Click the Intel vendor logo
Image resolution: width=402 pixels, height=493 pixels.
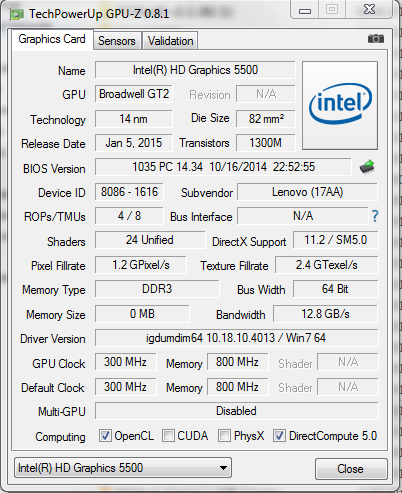tap(340, 105)
